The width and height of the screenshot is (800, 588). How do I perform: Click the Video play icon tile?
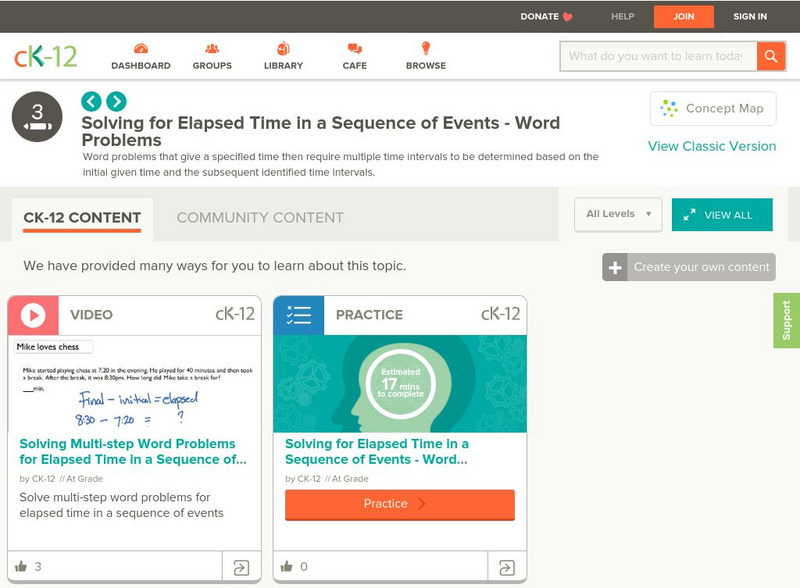33,315
